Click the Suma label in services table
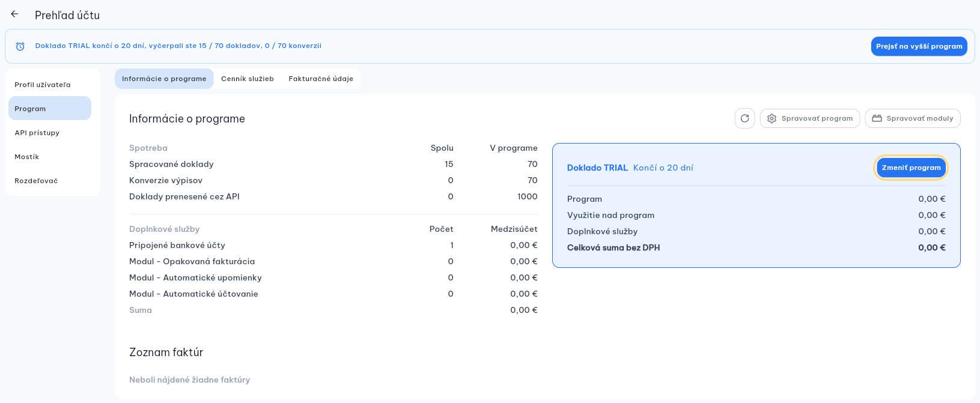This screenshot has width=980, height=403. point(141,310)
